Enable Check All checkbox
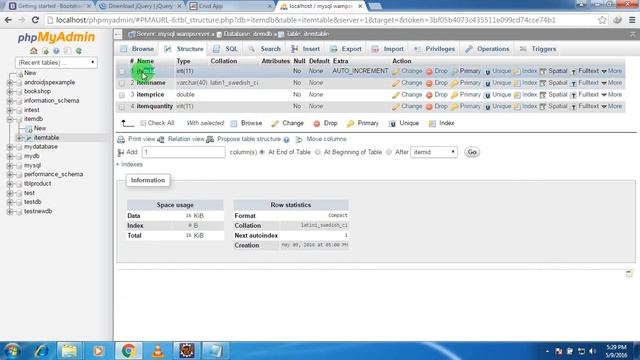 pos(143,123)
